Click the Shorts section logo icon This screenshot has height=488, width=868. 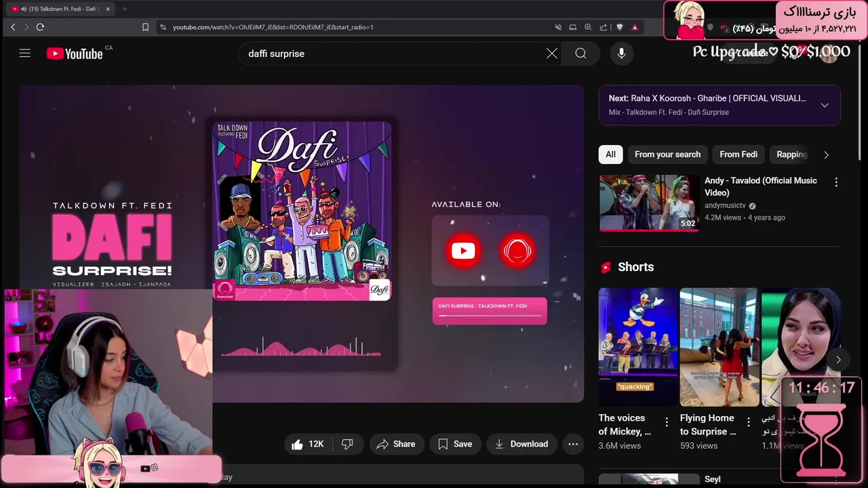pos(606,267)
